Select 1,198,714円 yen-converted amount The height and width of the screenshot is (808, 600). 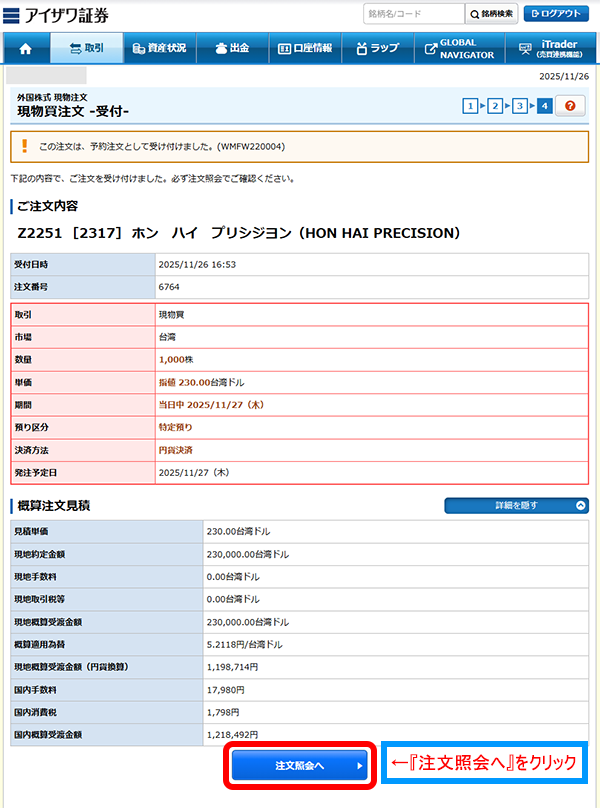point(232,667)
